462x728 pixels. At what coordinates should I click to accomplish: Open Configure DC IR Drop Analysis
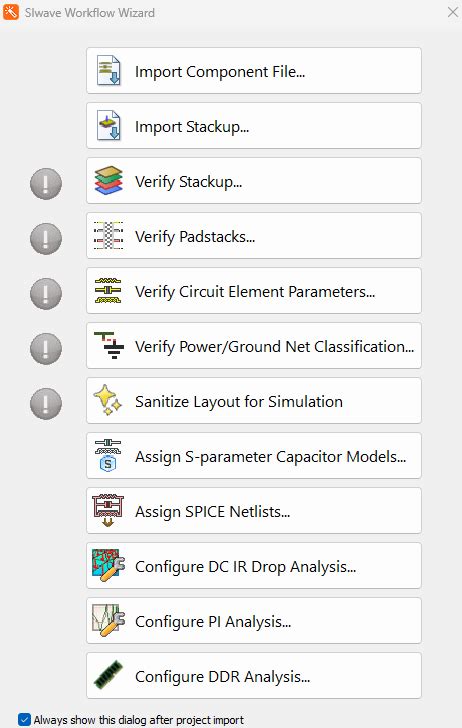tap(254, 566)
